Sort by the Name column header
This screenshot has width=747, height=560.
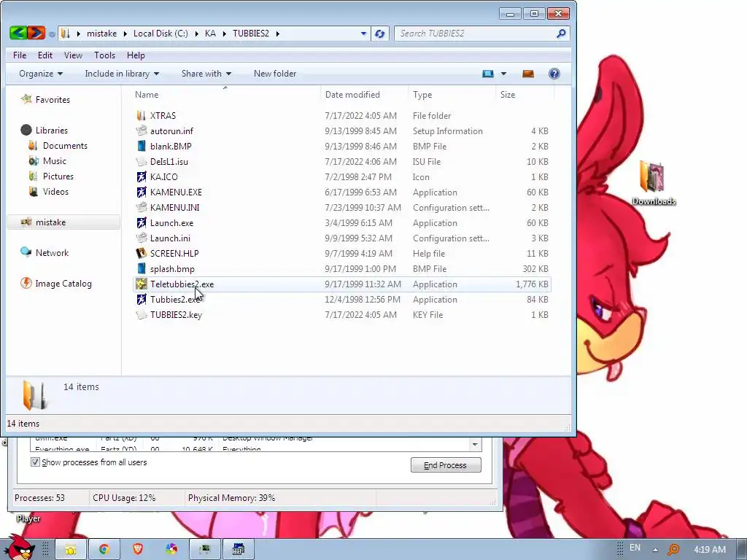[x=225, y=95]
